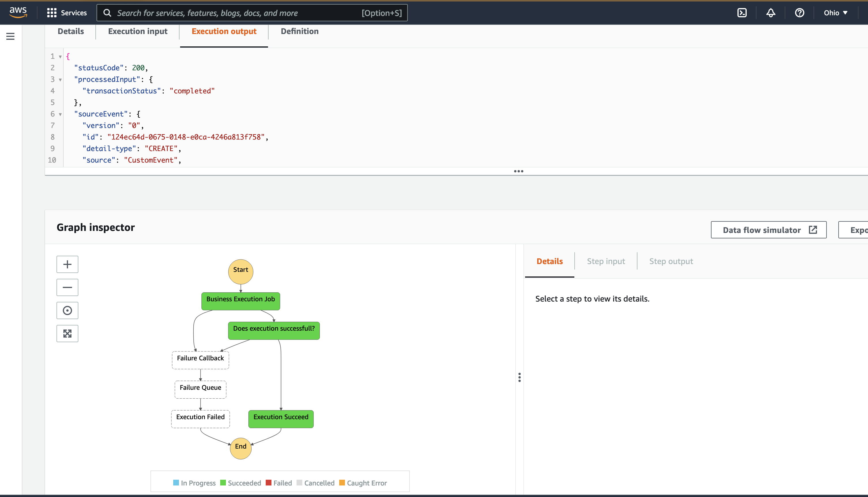Select the Failure Queue step
Image resolution: width=868 pixels, height=497 pixels.
click(200, 389)
